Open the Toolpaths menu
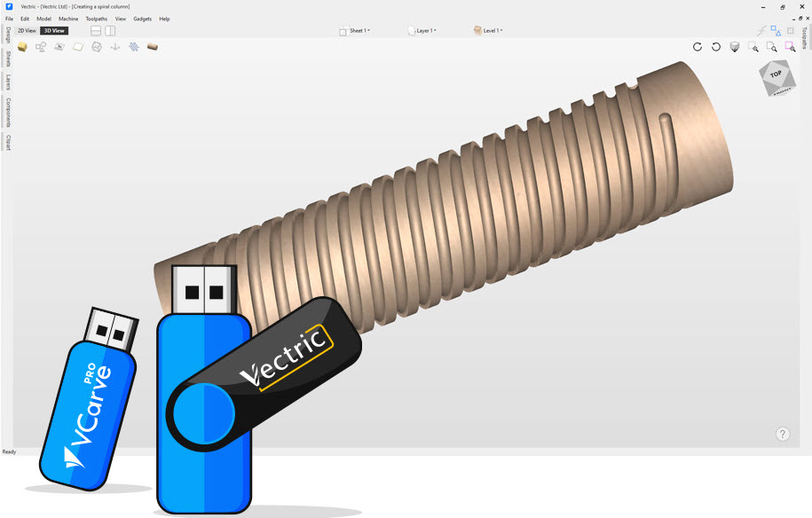Image resolution: width=812 pixels, height=518 pixels. [97, 19]
